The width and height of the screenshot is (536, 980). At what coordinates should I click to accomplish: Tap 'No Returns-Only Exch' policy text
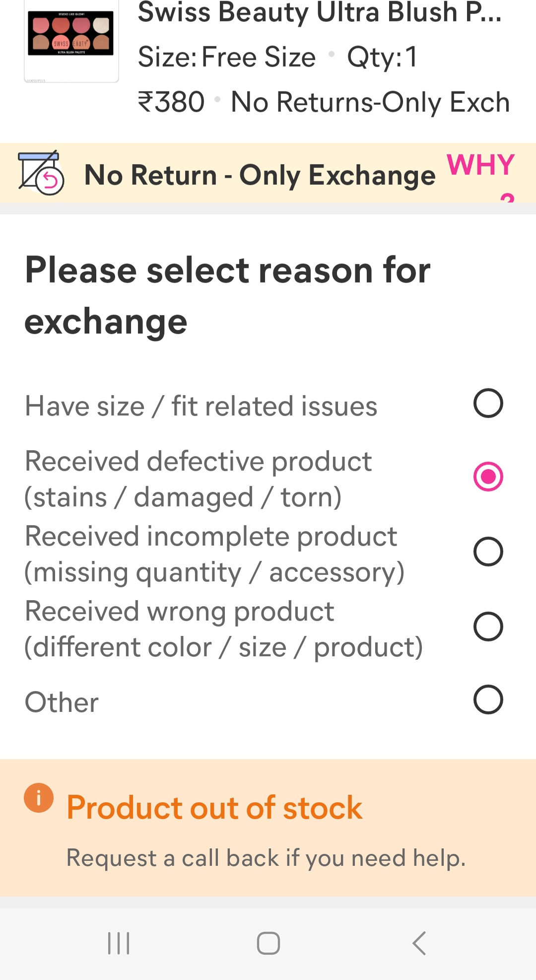tap(370, 102)
